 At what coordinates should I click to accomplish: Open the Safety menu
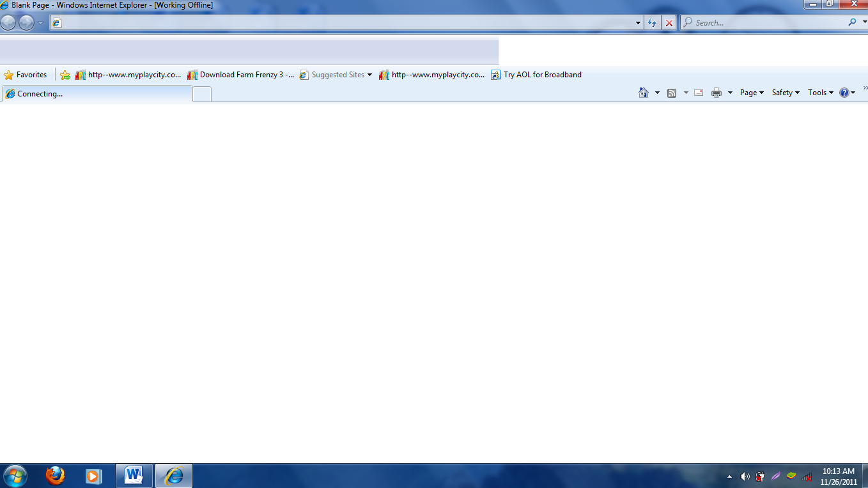click(x=786, y=93)
